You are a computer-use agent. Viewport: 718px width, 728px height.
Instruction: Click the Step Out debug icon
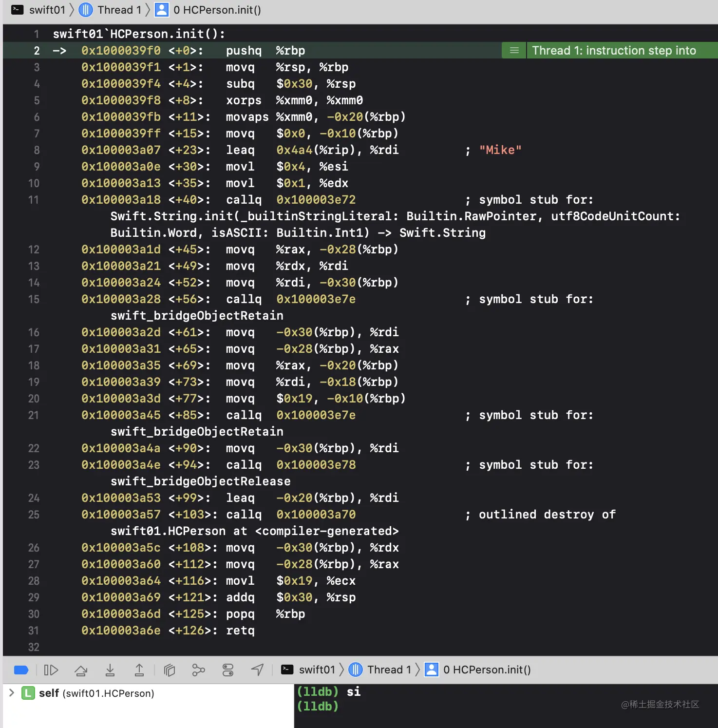tap(139, 670)
